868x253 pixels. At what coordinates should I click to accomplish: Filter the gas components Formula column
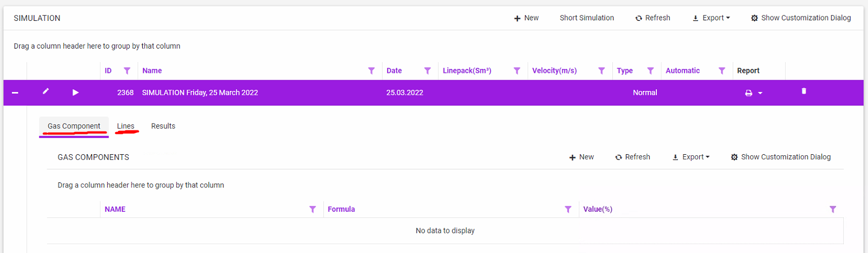pos(568,209)
